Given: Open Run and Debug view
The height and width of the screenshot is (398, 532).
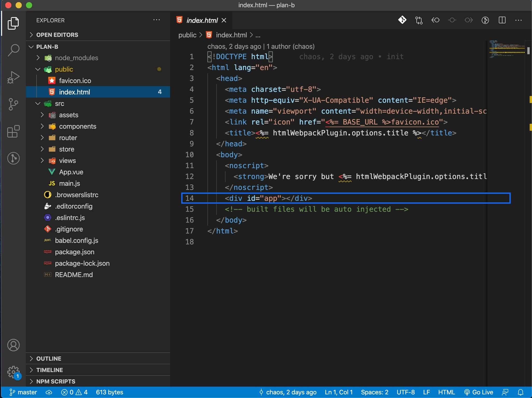Looking at the screenshot, I should point(13,77).
